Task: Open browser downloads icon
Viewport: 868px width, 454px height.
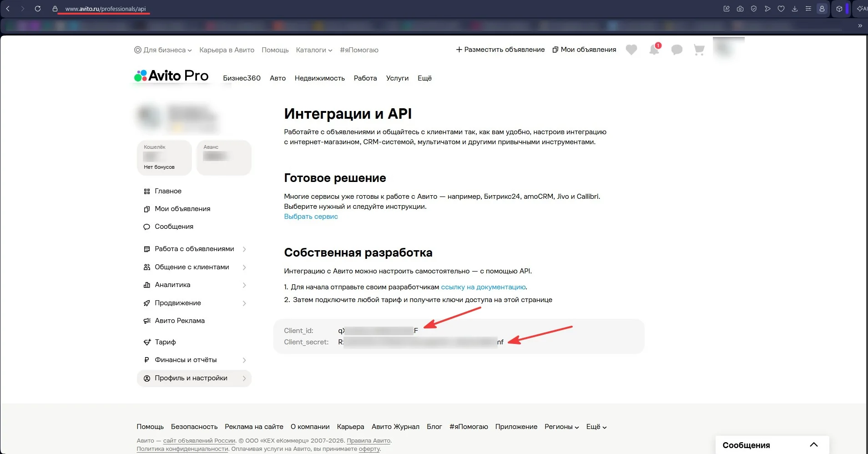Action: click(795, 9)
